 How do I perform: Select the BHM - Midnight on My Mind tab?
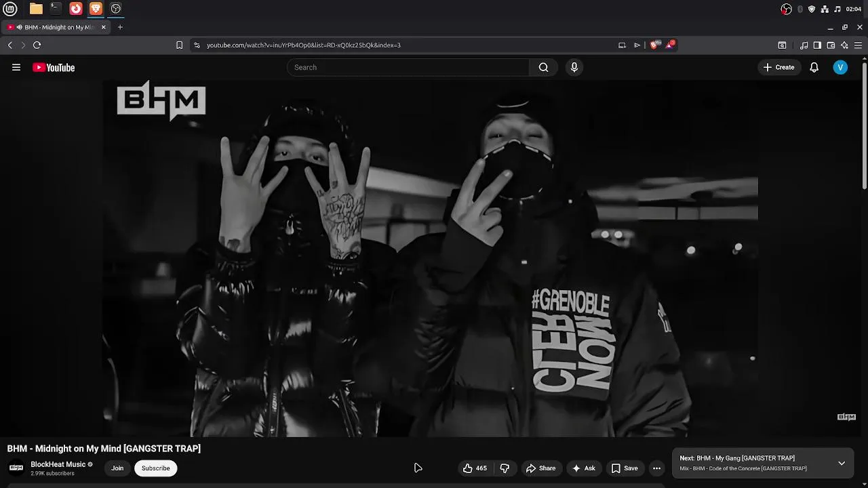(56, 27)
